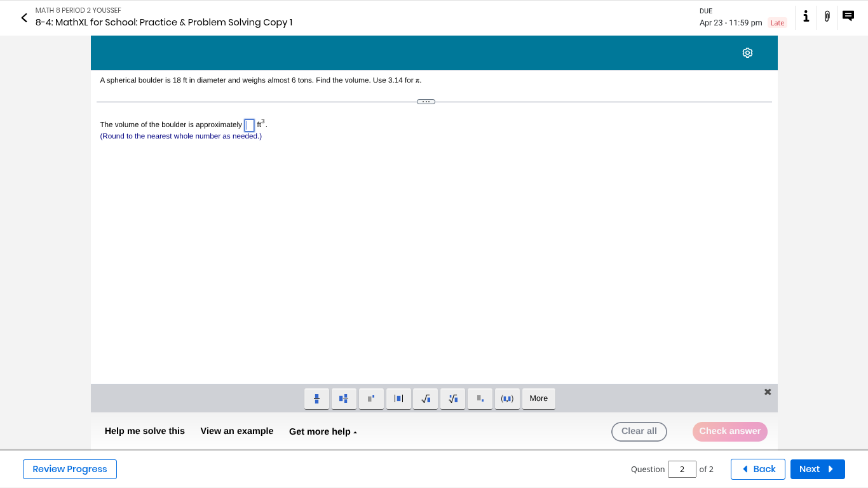
Task: Insert a square root symbol
Action: click(x=425, y=398)
